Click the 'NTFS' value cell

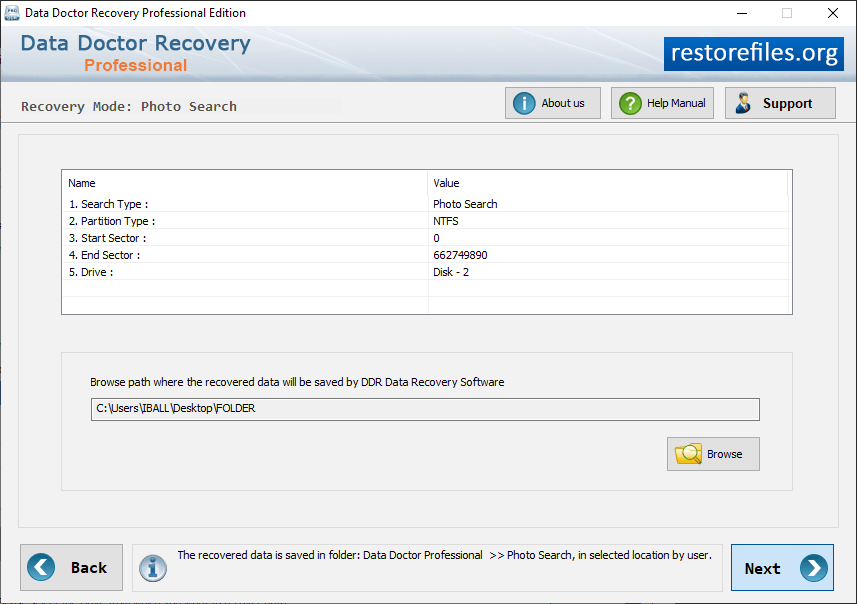click(x=445, y=221)
